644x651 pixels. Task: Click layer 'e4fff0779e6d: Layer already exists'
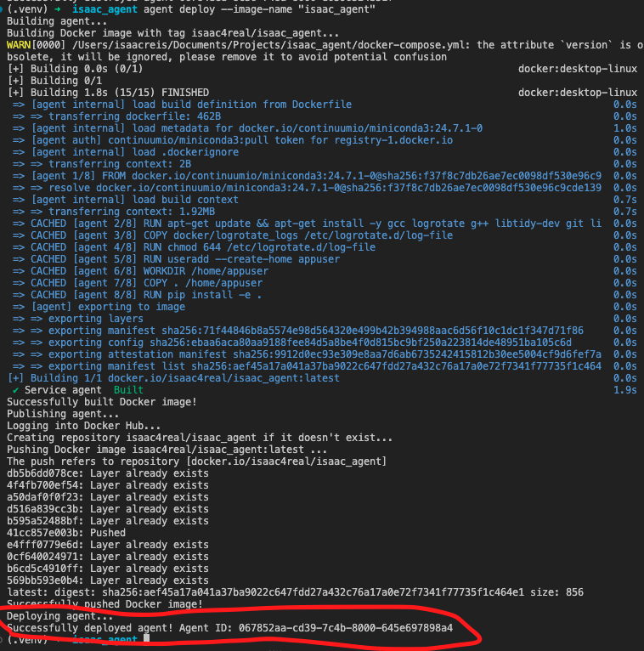click(107, 545)
